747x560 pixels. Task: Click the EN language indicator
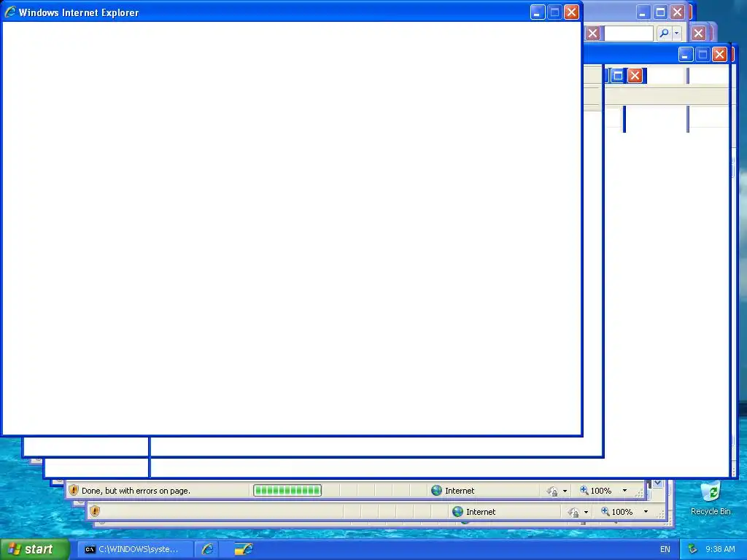(x=665, y=549)
